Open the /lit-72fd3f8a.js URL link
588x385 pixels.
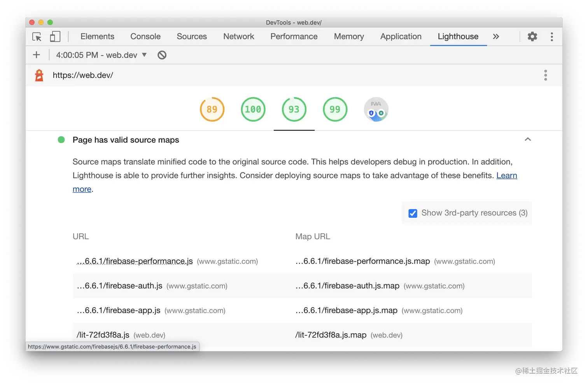(103, 335)
